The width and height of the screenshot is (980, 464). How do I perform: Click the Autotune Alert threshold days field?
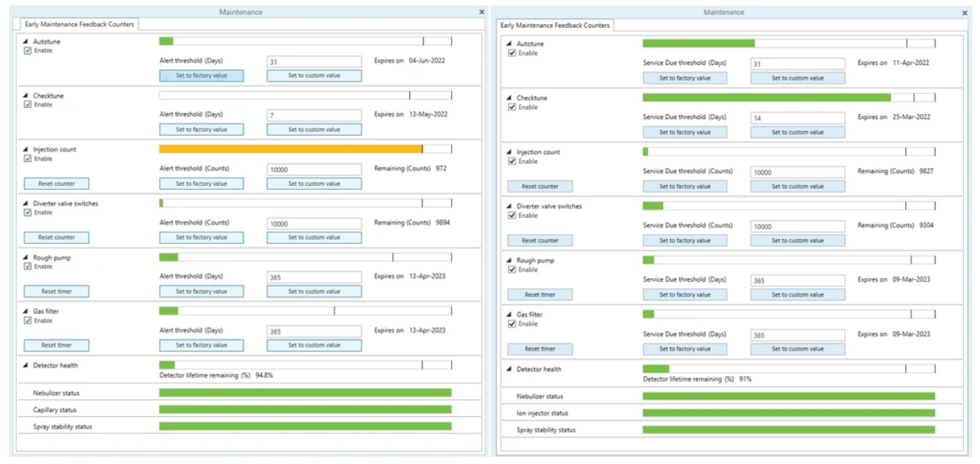[x=314, y=61]
